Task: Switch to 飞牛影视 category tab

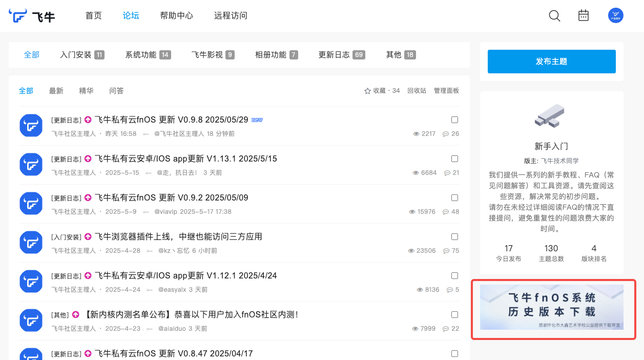Action: (213, 54)
